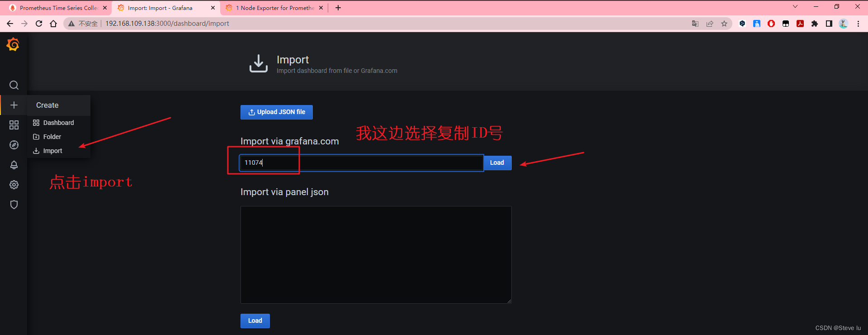Close the Node Exporter browser tab

click(x=321, y=8)
